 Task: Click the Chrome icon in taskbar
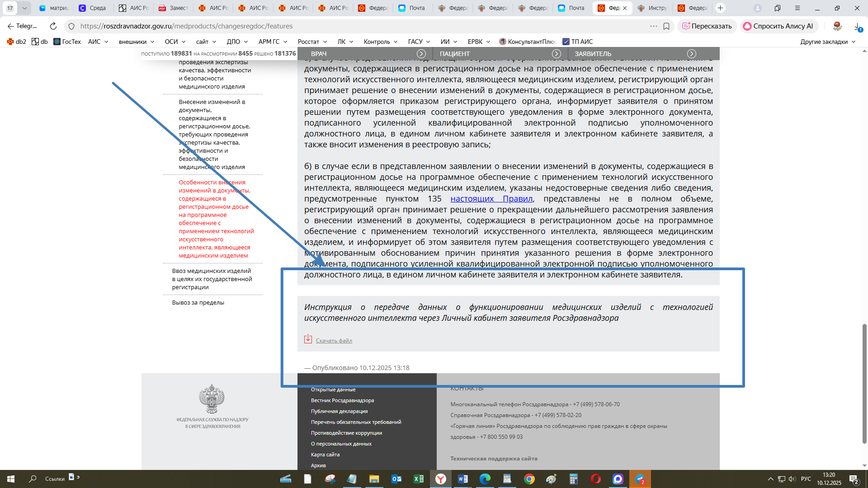[529, 479]
